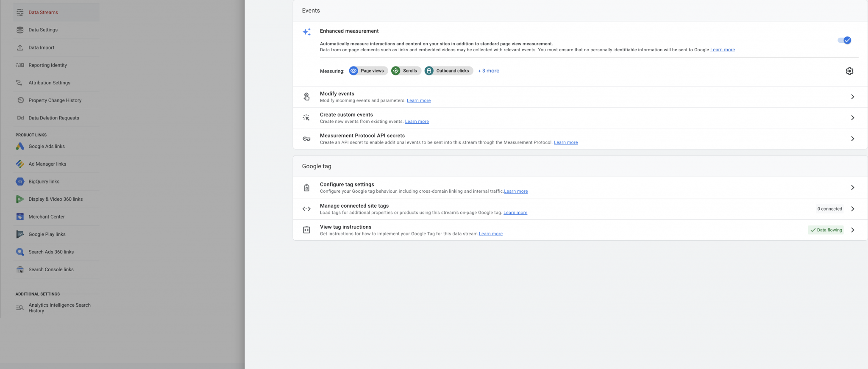Click the 0 connected label

829,209
